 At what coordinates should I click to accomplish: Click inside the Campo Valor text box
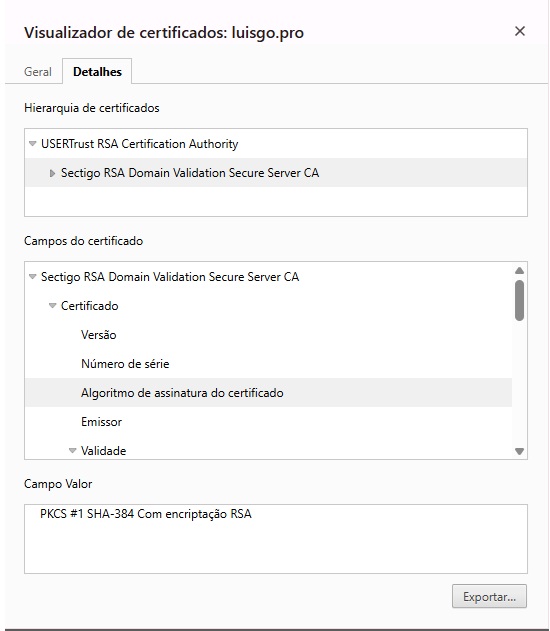tap(276, 539)
